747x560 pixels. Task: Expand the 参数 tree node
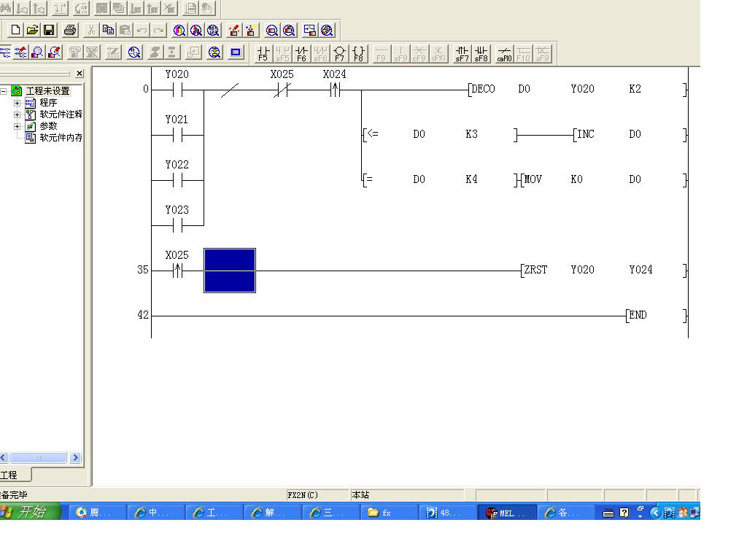tap(18, 126)
